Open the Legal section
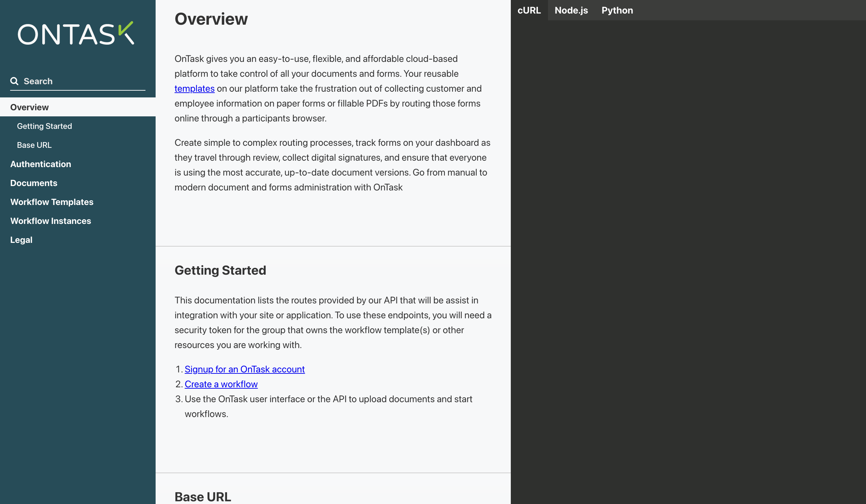 [78, 239]
